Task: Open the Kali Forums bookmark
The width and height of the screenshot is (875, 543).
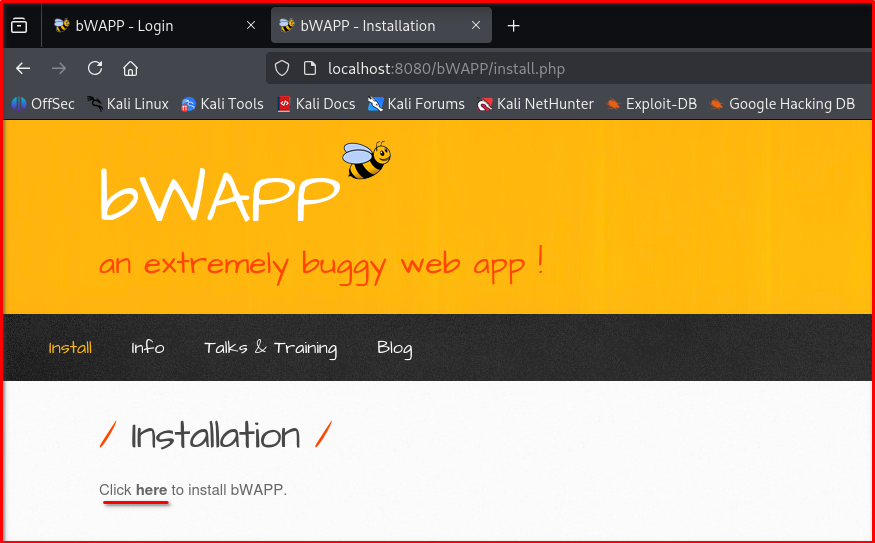Action: 416,104
